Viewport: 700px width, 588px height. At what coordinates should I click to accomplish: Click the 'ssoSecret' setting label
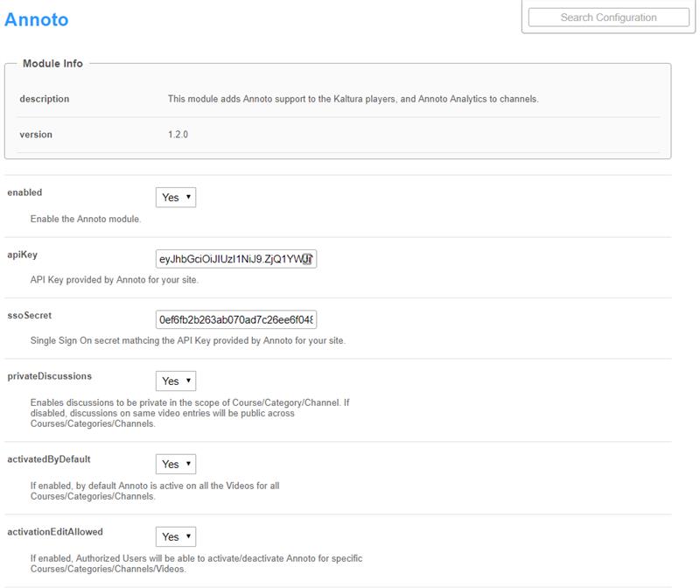(x=30, y=315)
